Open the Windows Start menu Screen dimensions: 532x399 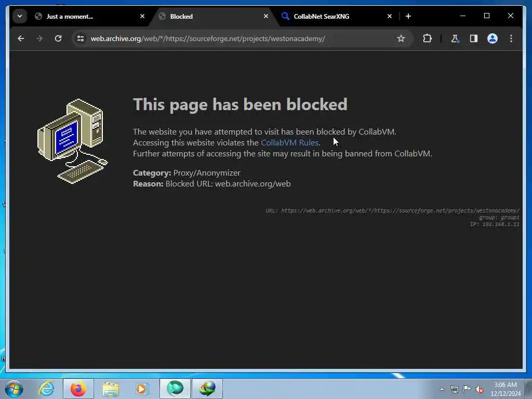coord(14,389)
